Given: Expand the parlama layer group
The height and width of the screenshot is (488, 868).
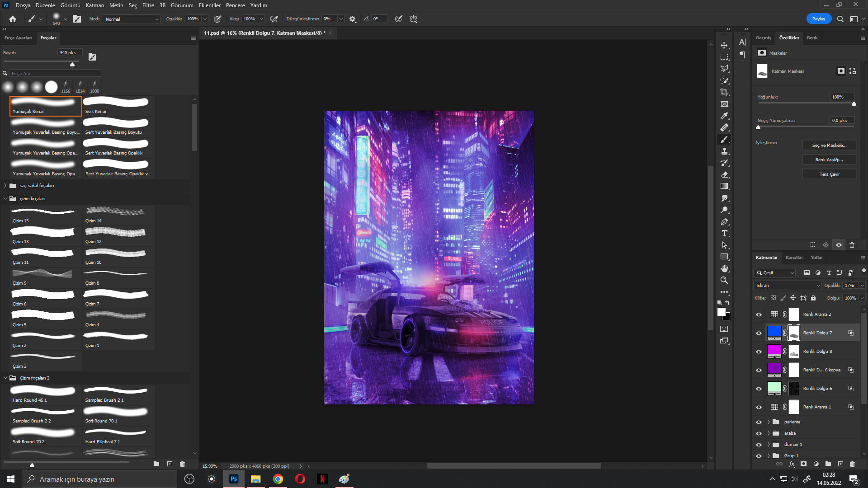Looking at the screenshot, I should [x=768, y=422].
